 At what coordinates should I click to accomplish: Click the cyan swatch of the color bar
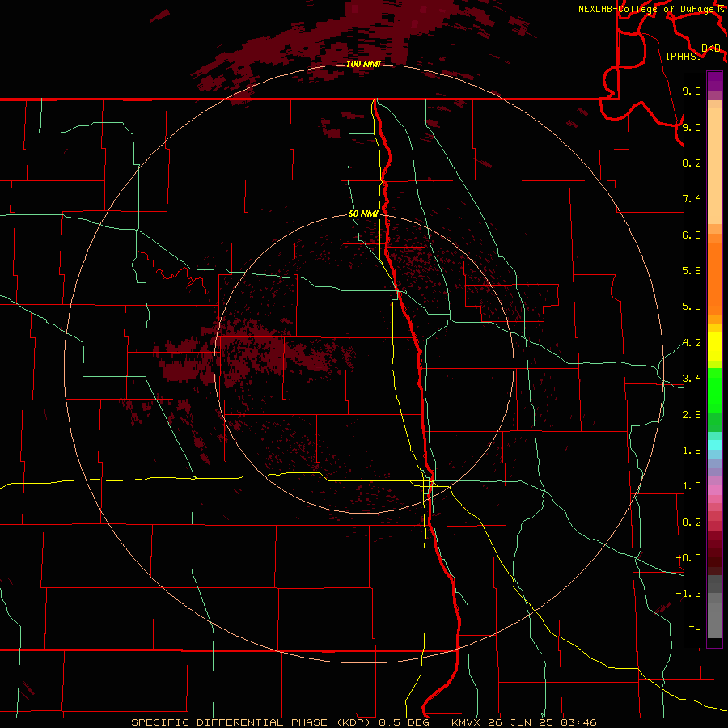[x=714, y=445]
